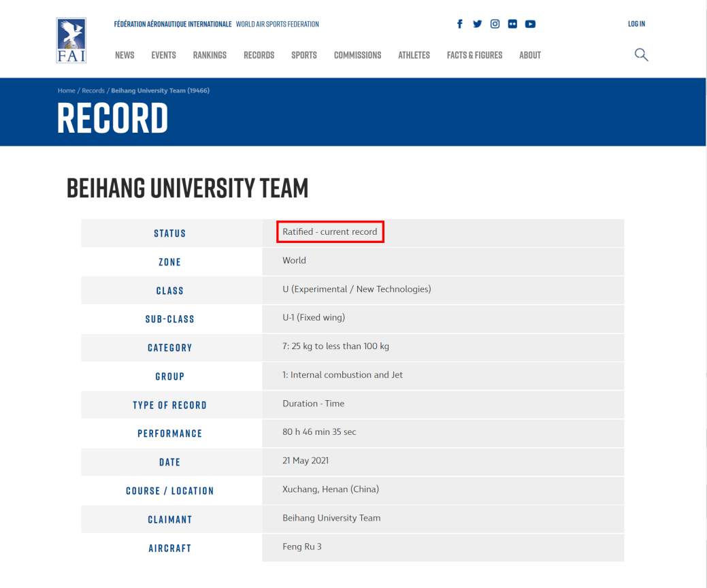Screen dimensions: 707x588
Task: Click the FAI eagle logo
Action: coord(71,41)
